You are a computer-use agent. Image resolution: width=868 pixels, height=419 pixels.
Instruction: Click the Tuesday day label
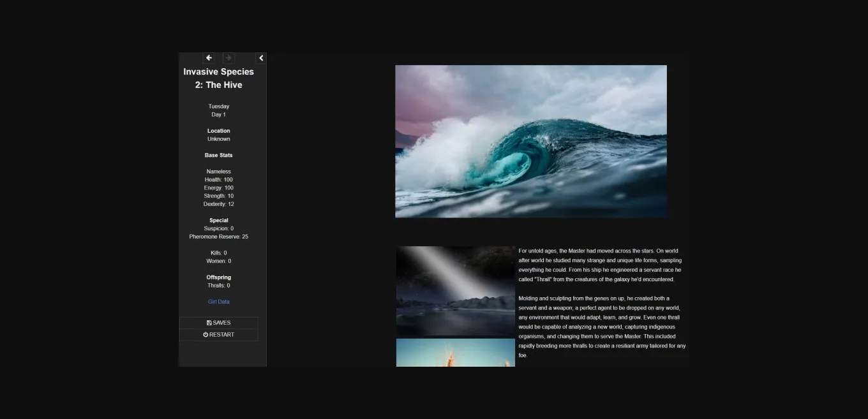click(218, 107)
